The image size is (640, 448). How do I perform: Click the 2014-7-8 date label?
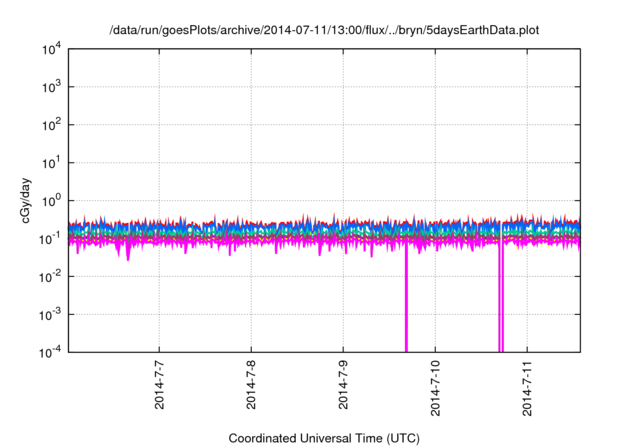[251, 385]
